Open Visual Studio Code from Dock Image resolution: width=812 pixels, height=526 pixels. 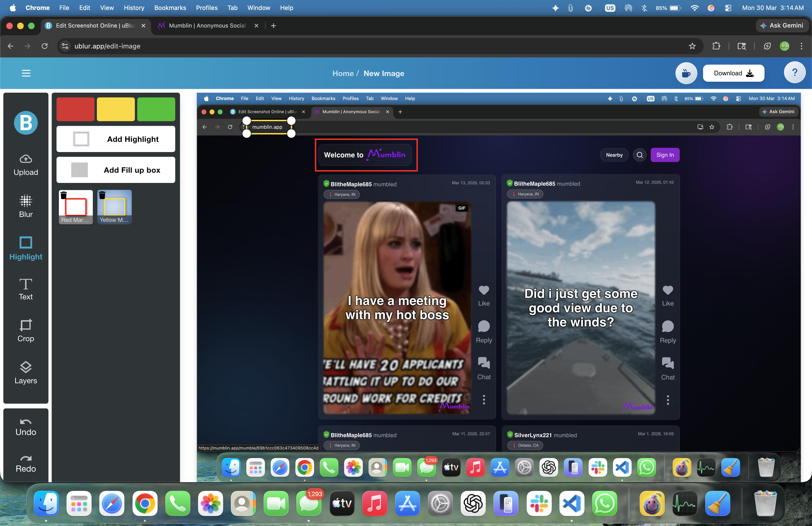571,503
